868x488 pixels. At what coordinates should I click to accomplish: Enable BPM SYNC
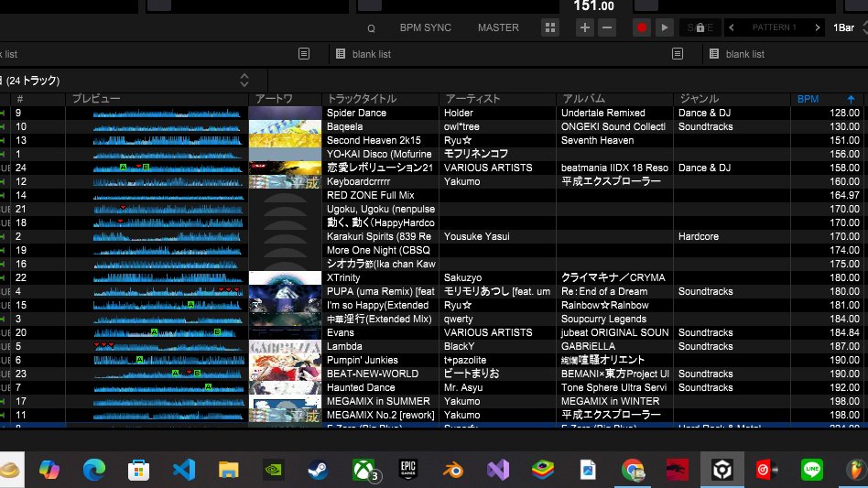[425, 27]
